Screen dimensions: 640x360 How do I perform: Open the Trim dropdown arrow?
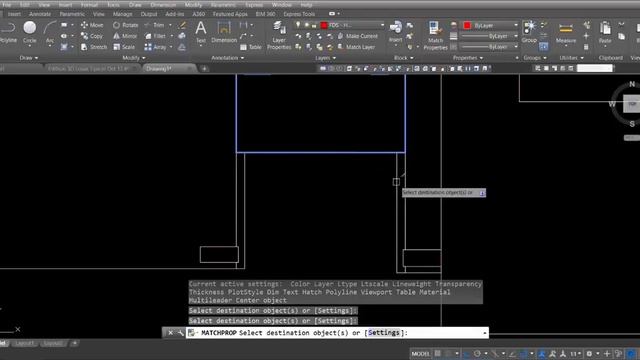170,25
